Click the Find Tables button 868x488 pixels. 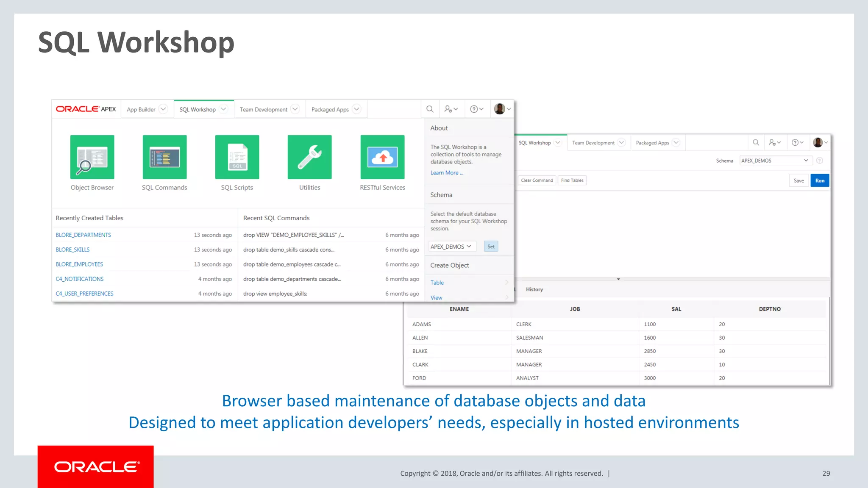[x=572, y=180]
